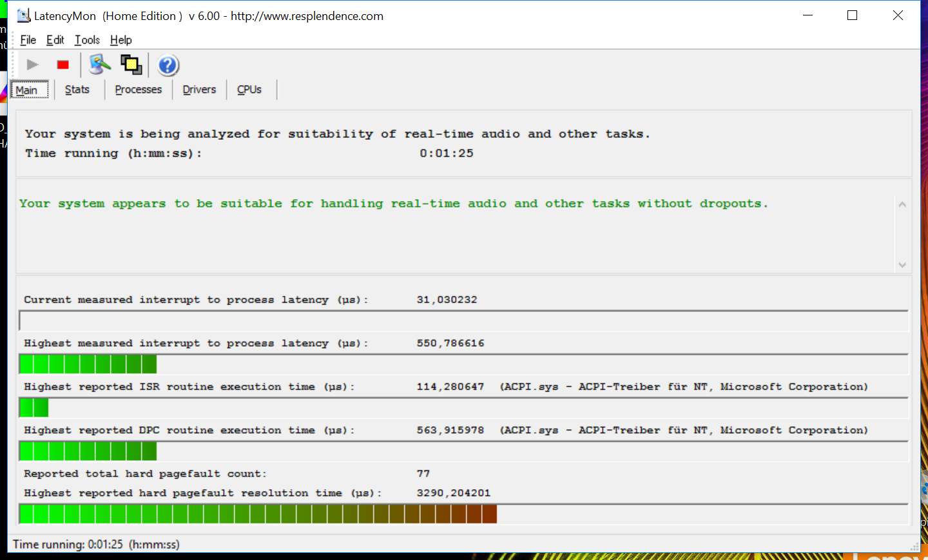Switch to the Stats tab

(x=77, y=90)
